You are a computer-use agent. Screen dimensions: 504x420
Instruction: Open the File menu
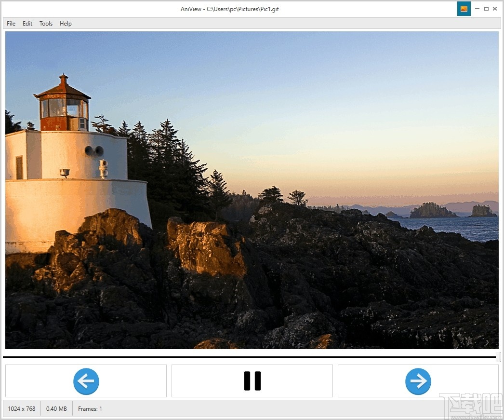11,23
